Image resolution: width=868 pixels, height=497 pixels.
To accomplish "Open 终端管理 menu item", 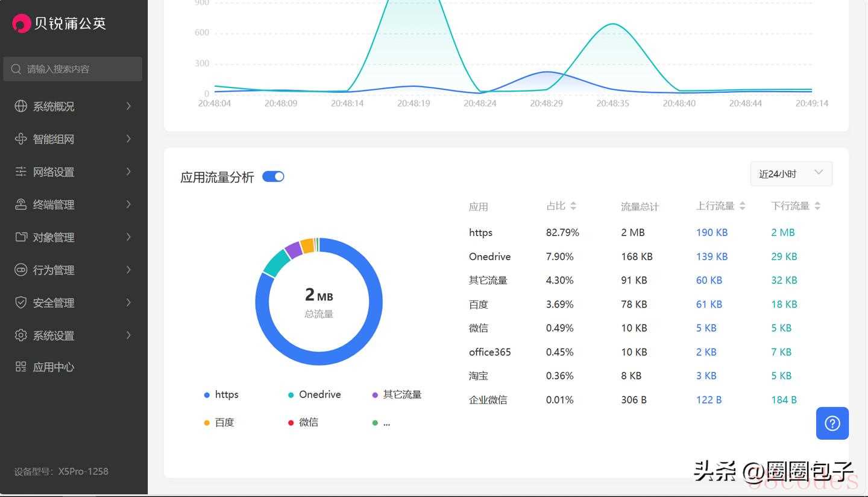I will point(74,204).
